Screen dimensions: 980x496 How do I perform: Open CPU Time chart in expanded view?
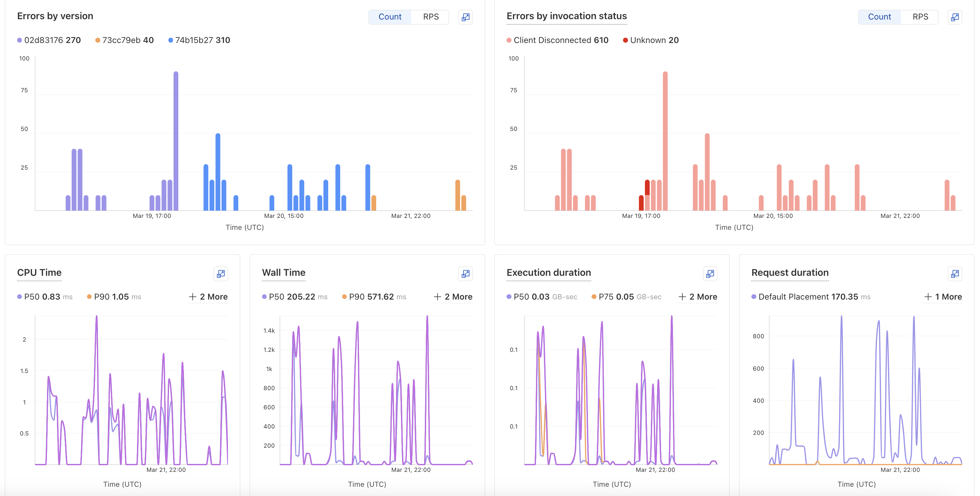pos(221,274)
